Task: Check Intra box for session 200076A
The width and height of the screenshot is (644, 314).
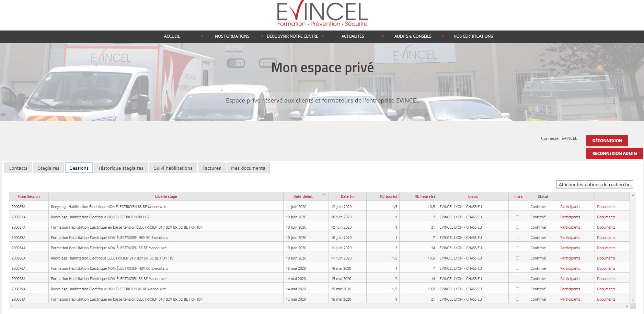Action: tap(518, 268)
